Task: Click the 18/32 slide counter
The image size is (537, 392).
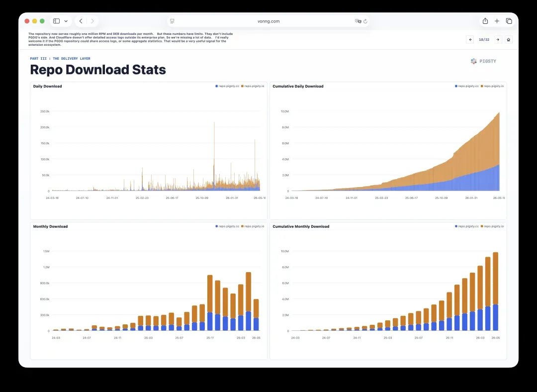Action: tap(484, 40)
